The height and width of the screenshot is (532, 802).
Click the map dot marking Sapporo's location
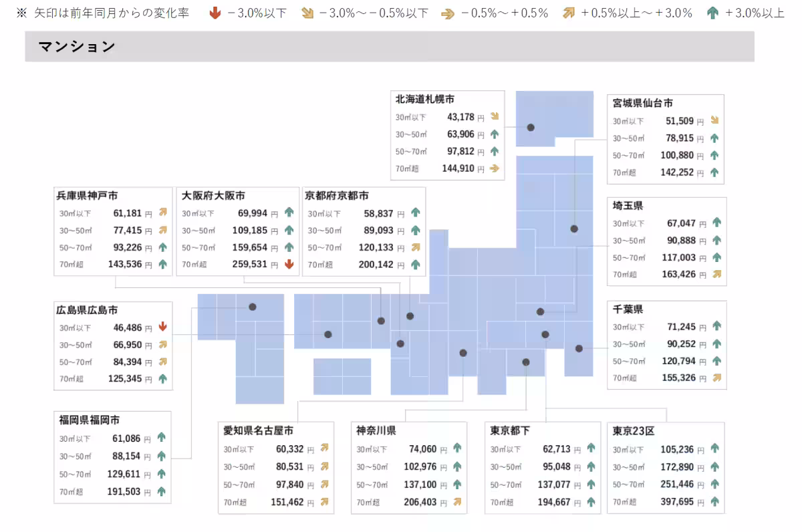[530, 126]
